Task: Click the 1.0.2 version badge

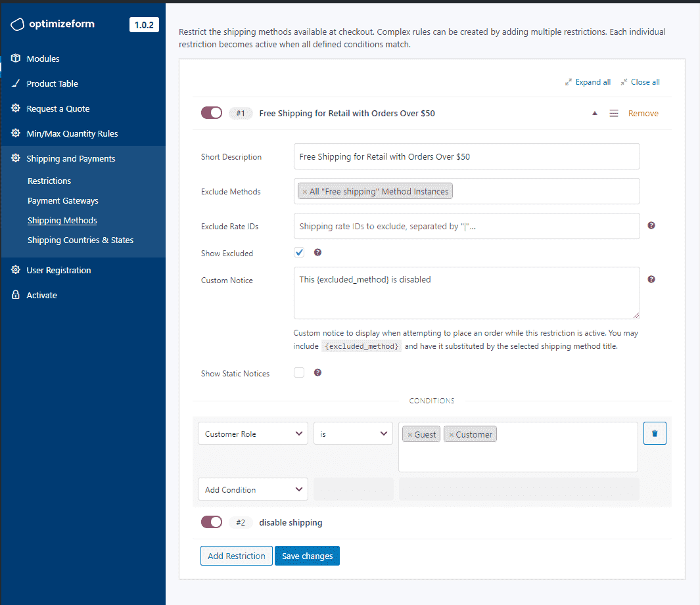Action: pyautogui.click(x=144, y=24)
